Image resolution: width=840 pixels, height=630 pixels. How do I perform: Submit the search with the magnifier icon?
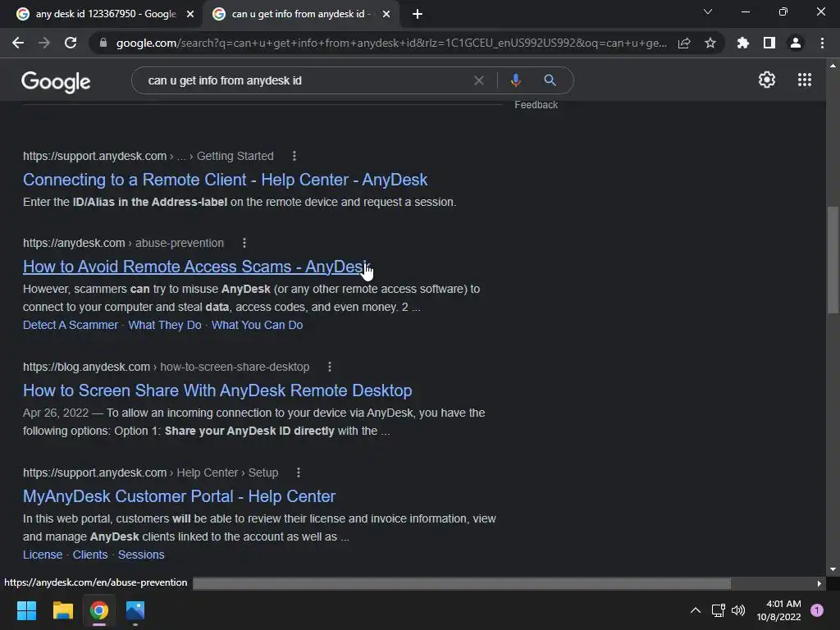pyautogui.click(x=550, y=80)
